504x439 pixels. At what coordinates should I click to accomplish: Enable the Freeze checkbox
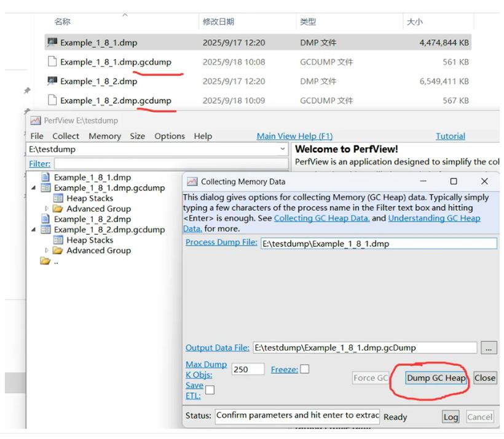pos(305,369)
